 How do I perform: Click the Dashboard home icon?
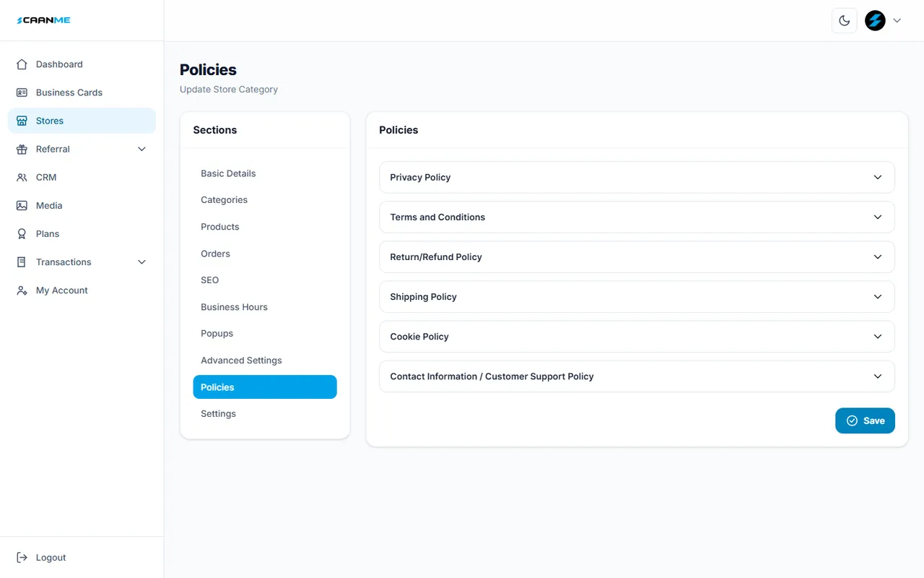[x=22, y=64]
